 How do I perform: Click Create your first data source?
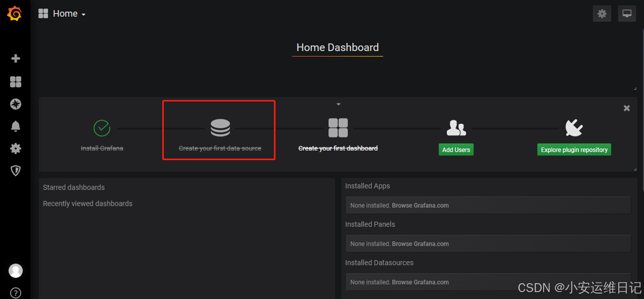click(220, 148)
